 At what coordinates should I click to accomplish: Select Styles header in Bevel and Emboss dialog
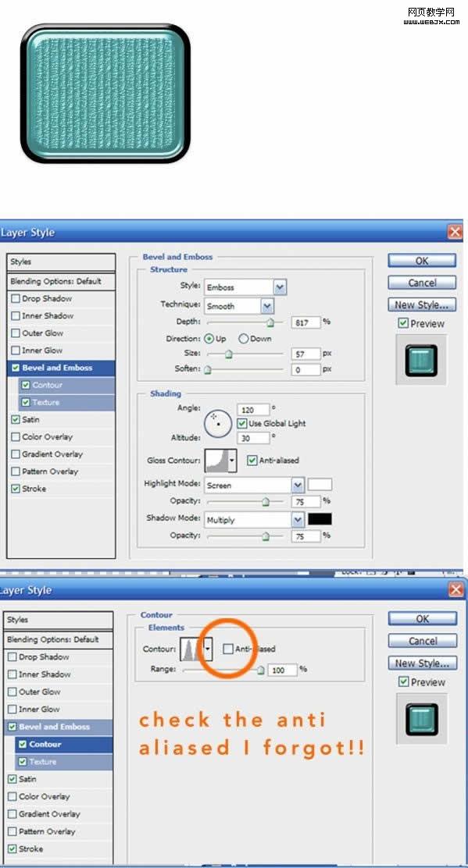(61, 261)
